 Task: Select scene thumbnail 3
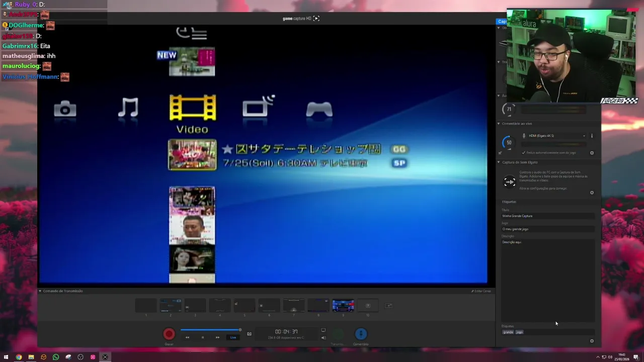click(x=195, y=306)
